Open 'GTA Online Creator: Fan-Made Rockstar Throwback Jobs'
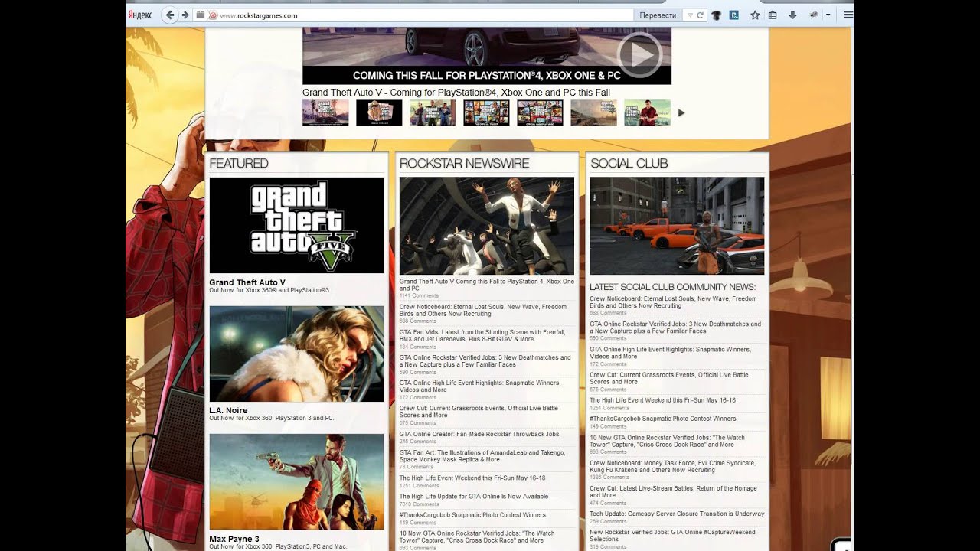Screen dimensions: 980x551 pos(479,434)
